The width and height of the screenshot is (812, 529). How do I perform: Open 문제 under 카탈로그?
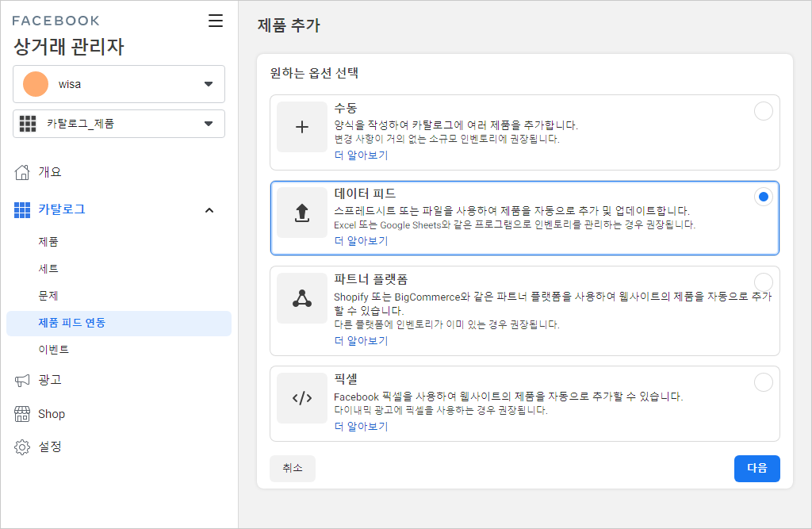48,296
